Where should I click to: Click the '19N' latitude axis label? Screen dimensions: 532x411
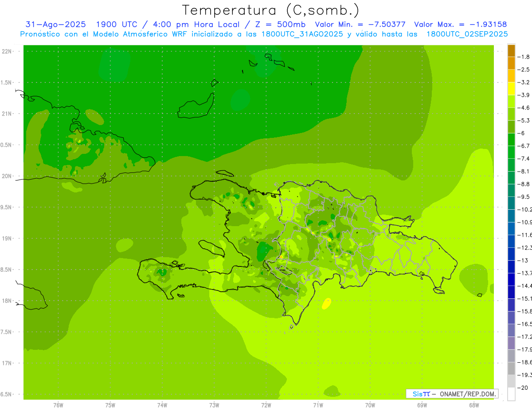(7, 239)
